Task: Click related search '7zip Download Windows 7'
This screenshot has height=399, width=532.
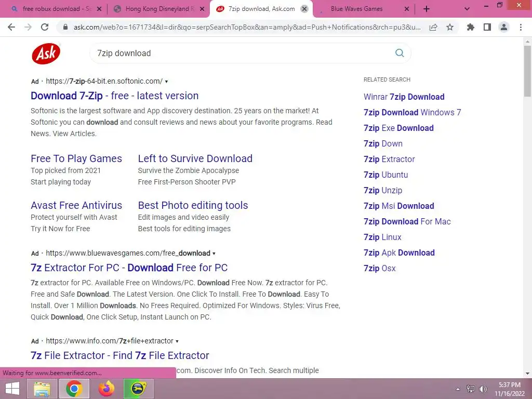Action: coord(412,112)
